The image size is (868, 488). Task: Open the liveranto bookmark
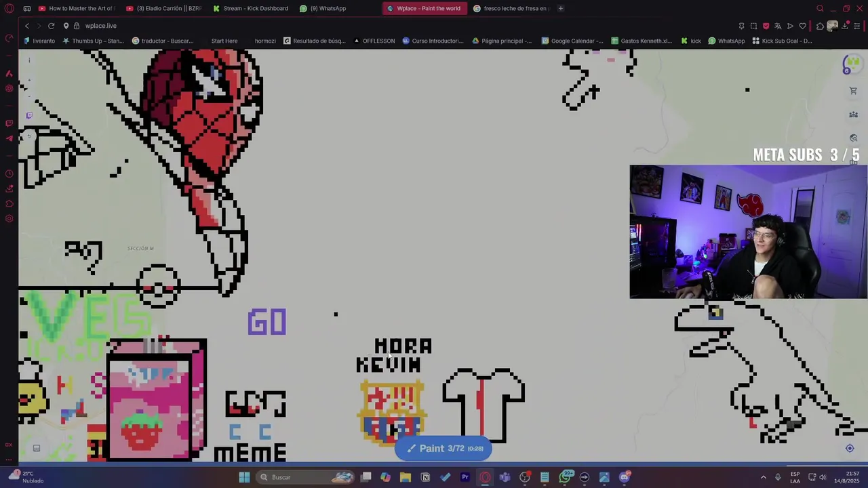pos(39,41)
